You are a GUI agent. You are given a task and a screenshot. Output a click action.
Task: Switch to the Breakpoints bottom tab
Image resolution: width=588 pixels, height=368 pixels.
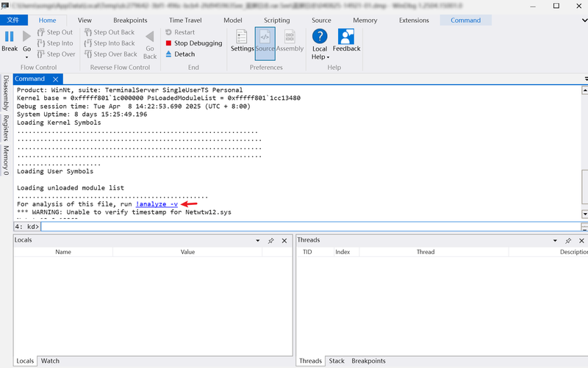[368, 361]
